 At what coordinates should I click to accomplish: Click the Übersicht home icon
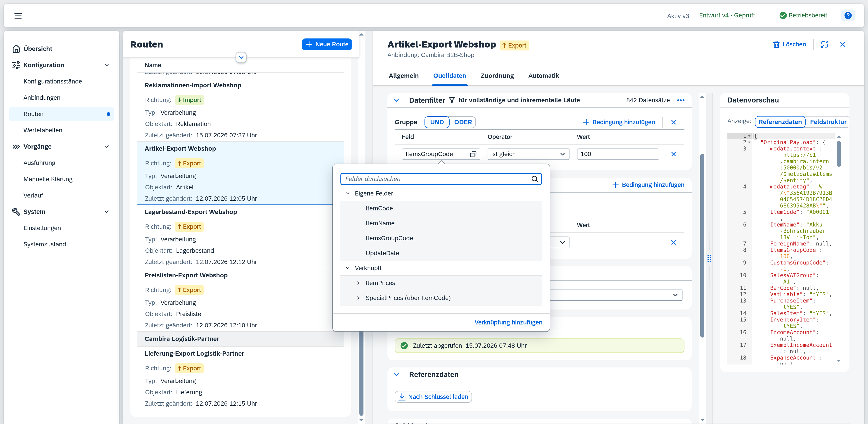(16, 49)
